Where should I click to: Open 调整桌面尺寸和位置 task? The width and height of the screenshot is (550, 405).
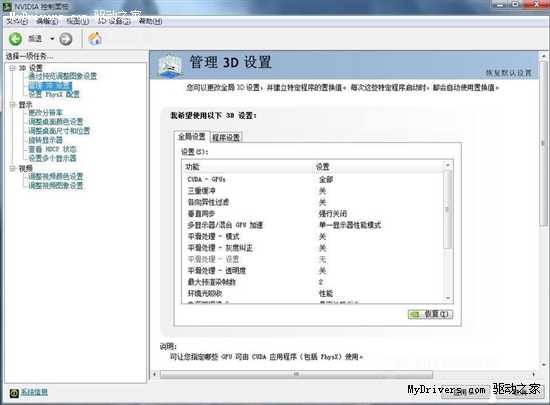point(59,131)
